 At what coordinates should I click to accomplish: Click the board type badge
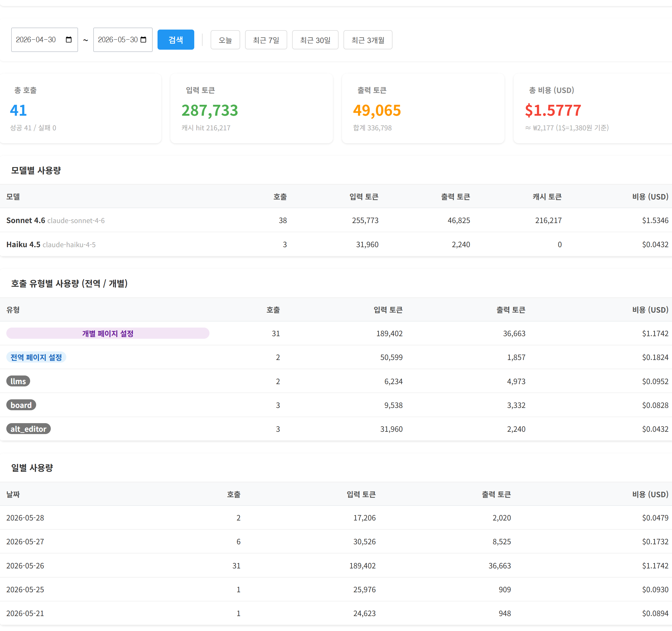tap(21, 405)
